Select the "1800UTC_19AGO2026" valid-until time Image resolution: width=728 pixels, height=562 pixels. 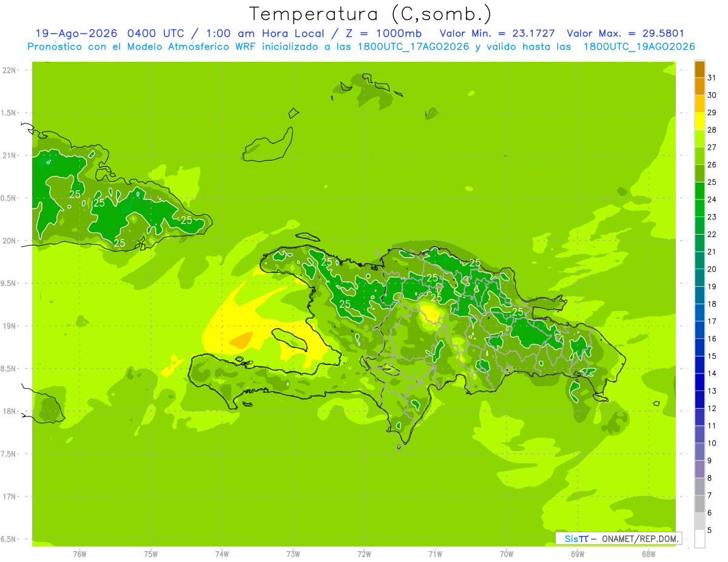click(639, 47)
